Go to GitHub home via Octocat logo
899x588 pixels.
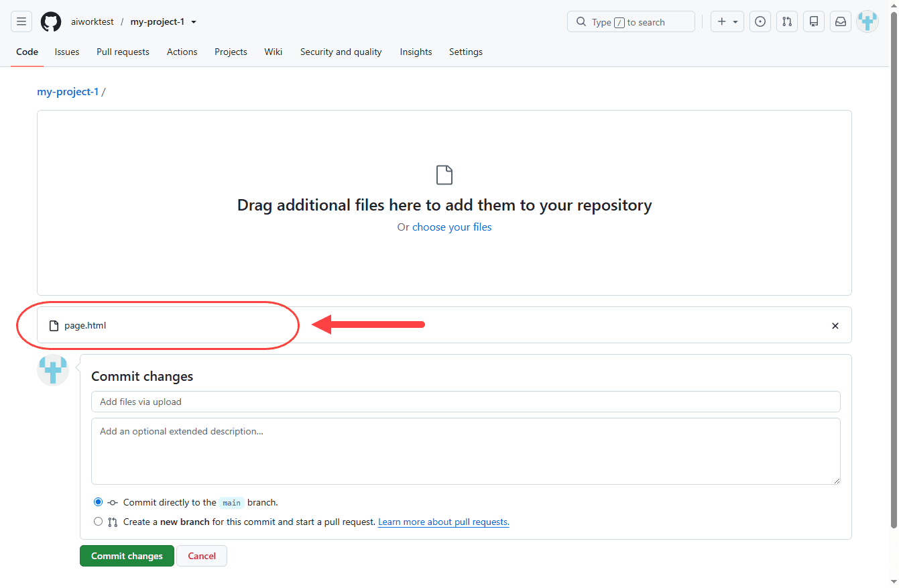coord(51,21)
